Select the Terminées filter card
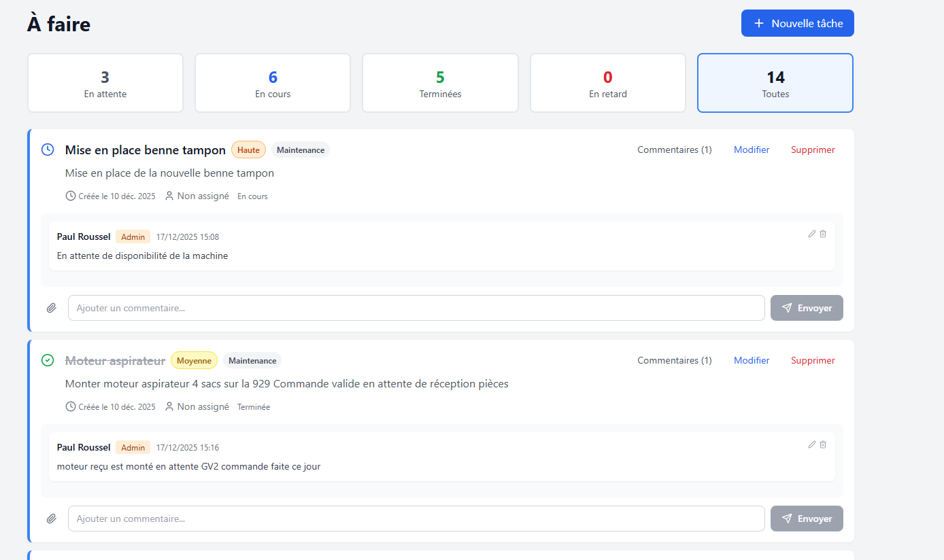This screenshot has width=944, height=560. pos(440,83)
